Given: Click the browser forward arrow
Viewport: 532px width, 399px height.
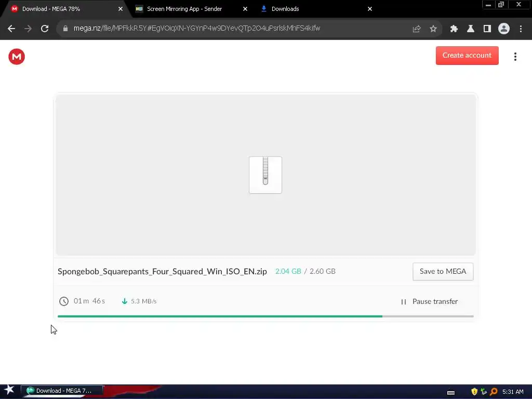Looking at the screenshot, I should click(x=28, y=29).
